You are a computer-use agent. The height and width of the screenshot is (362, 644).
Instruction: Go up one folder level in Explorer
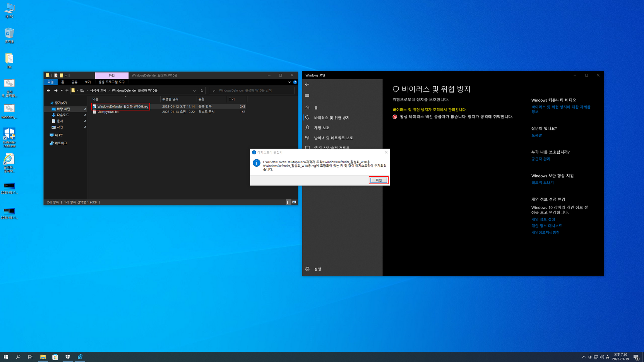coord(67,90)
